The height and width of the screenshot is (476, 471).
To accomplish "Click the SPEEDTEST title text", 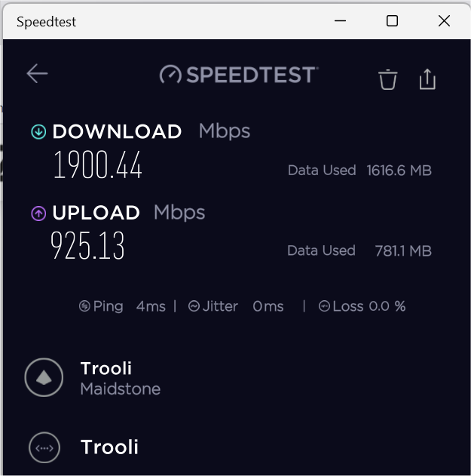I will [x=251, y=75].
